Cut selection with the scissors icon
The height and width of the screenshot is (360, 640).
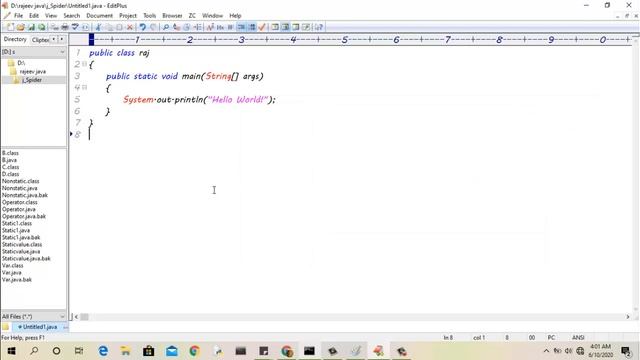[98, 27]
